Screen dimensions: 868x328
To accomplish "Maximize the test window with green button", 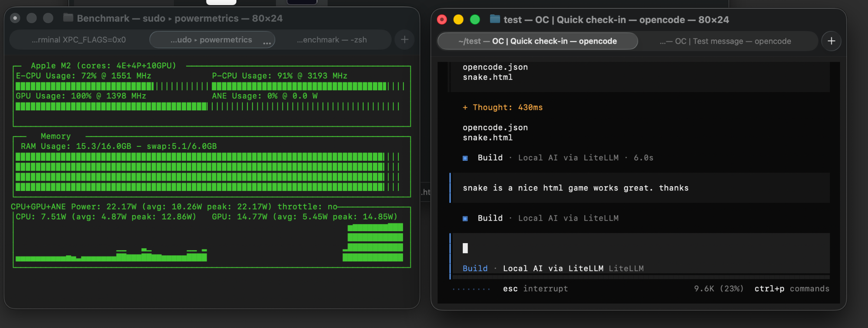I will point(475,20).
